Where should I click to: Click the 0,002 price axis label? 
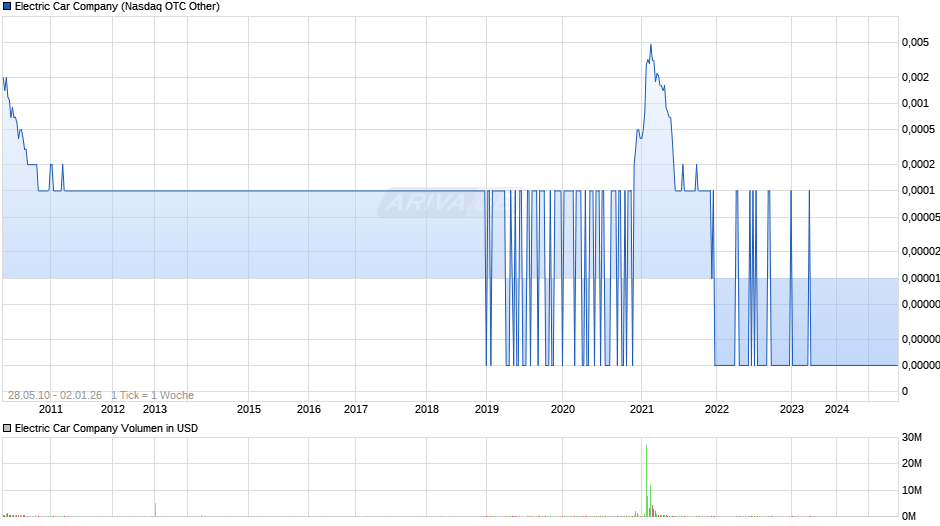[x=915, y=77]
